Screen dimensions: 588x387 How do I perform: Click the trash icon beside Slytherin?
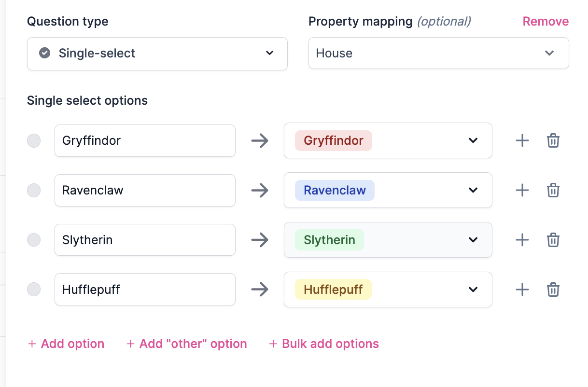553,240
